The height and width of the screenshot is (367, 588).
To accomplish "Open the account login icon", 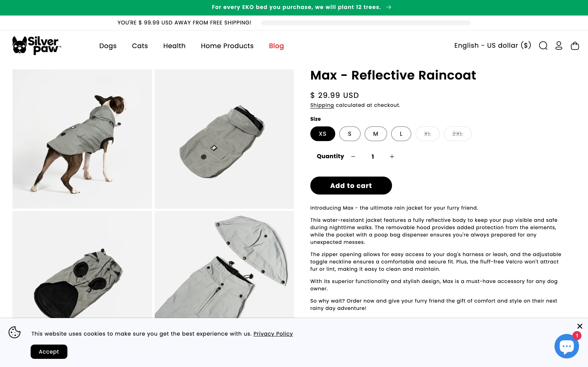I will (559, 45).
